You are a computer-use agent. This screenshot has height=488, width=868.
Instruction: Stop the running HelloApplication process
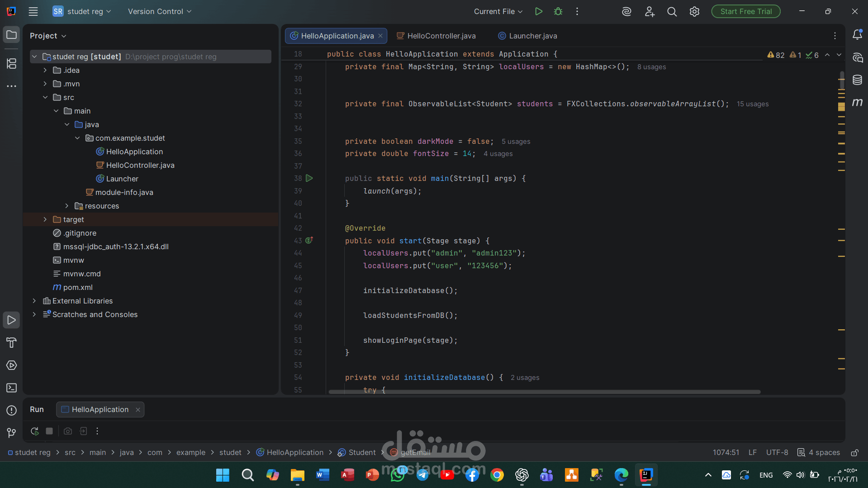pyautogui.click(x=49, y=431)
